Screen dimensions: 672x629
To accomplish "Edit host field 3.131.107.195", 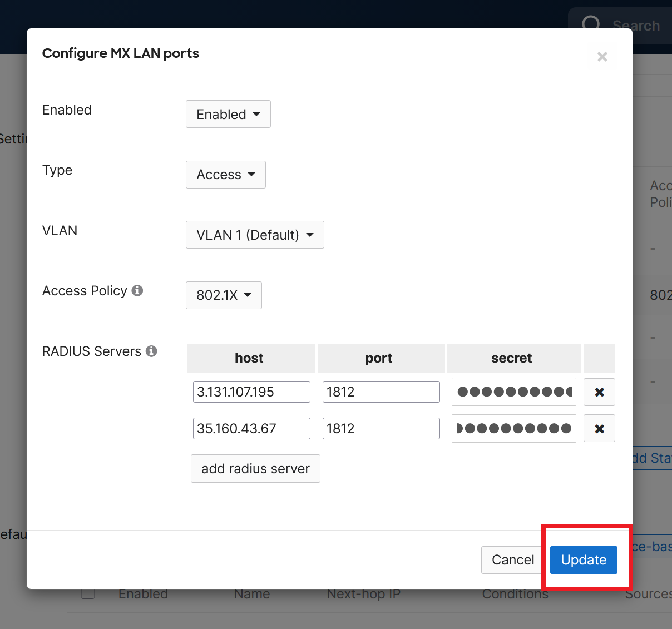I will coord(251,392).
